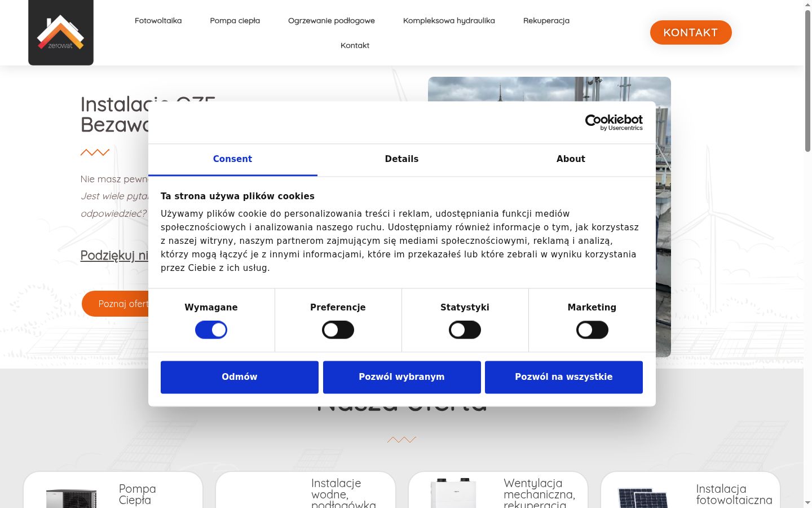Turn on the Statystyki cookies switch
The image size is (812, 508).
465,330
